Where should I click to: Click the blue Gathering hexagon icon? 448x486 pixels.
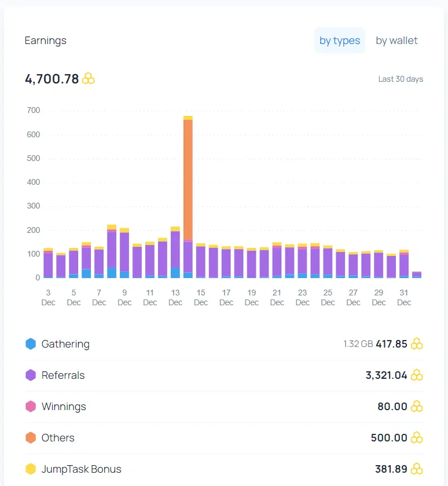click(31, 344)
